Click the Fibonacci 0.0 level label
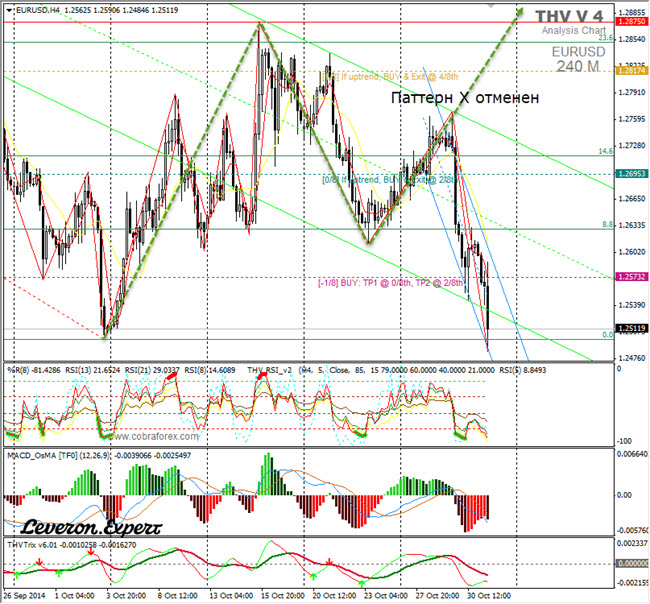The width and height of the screenshot is (650, 604). point(607,335)
